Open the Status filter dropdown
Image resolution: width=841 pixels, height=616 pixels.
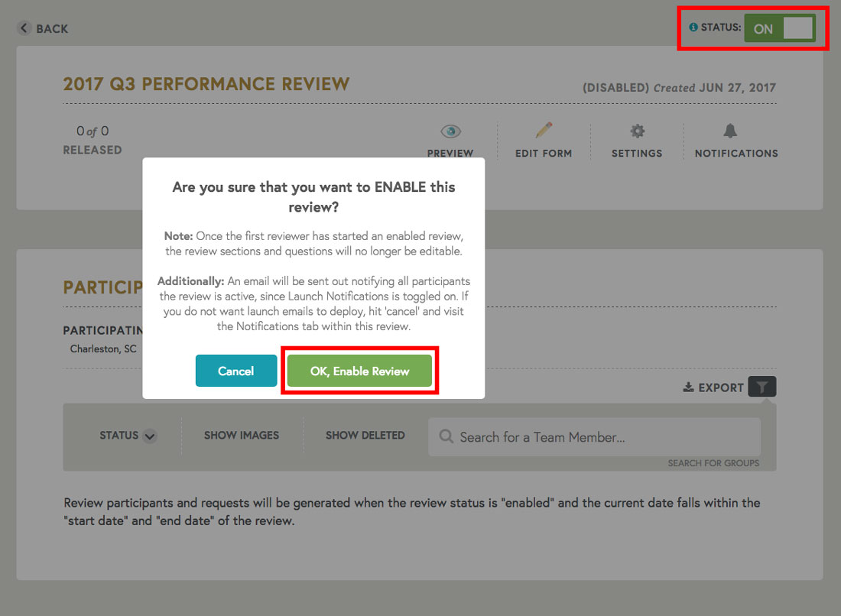(x=127, y=436)
